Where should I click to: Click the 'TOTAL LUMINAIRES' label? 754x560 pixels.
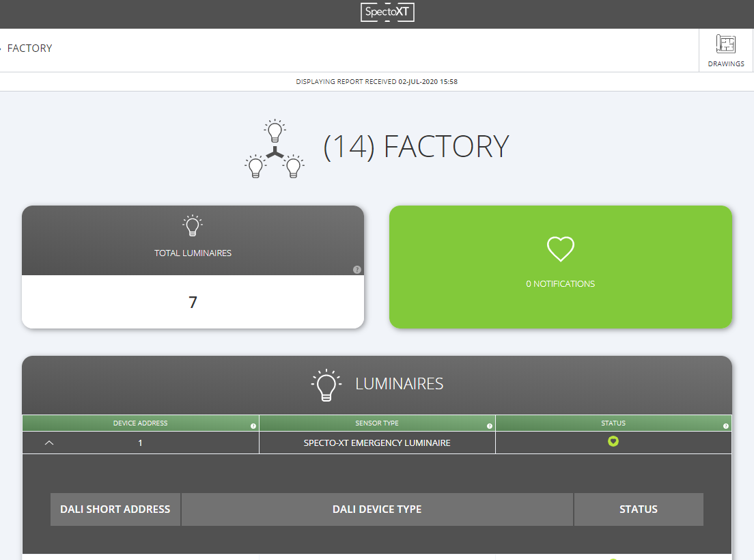[x=193, y=253]
